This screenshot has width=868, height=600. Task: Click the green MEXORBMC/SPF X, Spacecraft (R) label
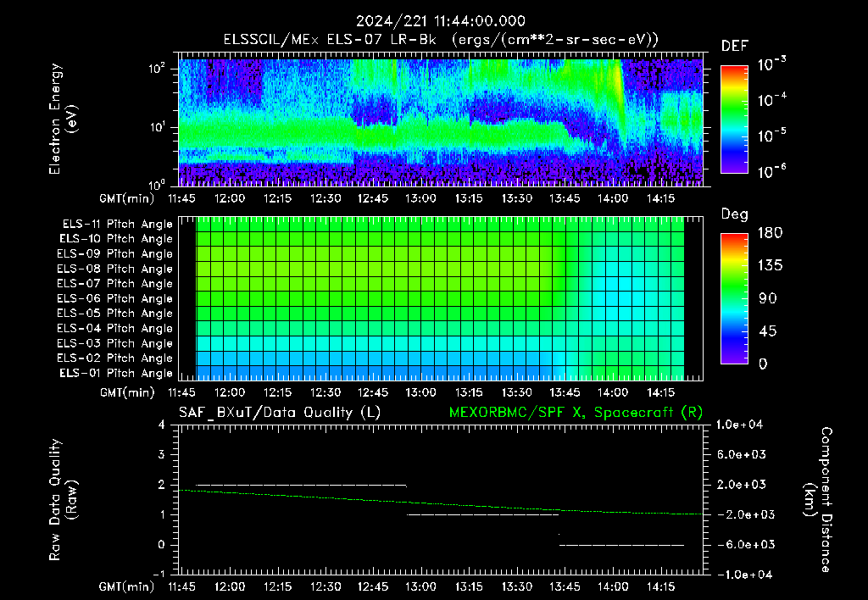[x=576, y=413]
